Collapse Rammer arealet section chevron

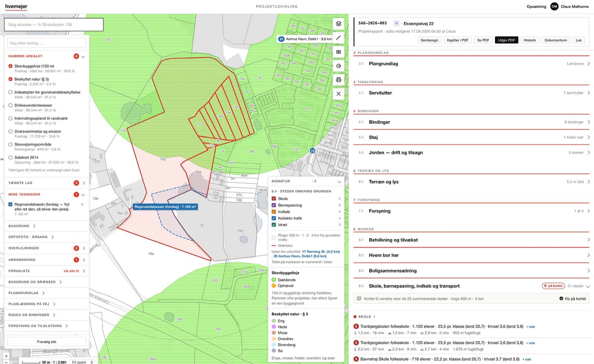[x=83, y=57]
